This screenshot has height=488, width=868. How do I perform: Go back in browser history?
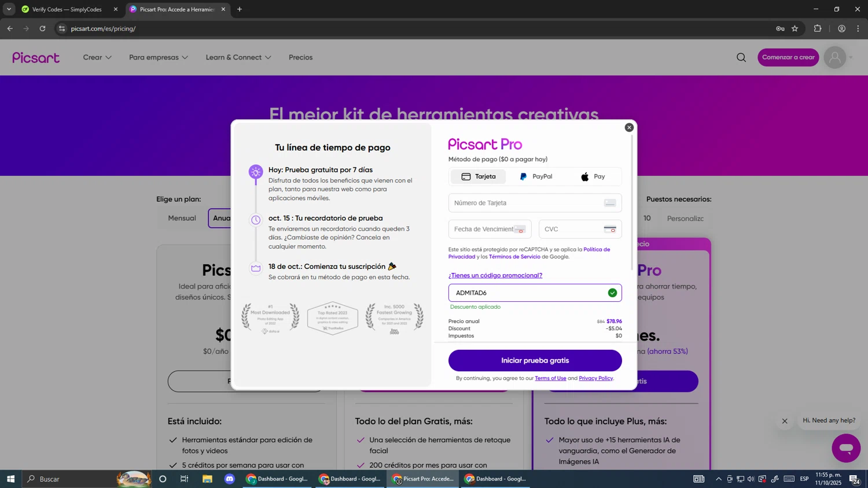click(x=10, y=28)
